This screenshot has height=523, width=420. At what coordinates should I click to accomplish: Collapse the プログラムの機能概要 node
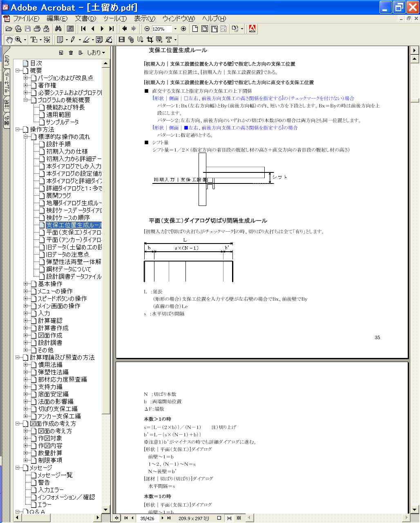(x=26, y=100)
